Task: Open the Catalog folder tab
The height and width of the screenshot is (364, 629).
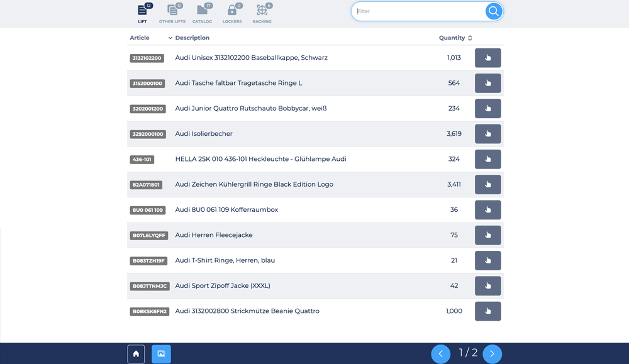Action: pyautogui.click(x=202, y=13)
